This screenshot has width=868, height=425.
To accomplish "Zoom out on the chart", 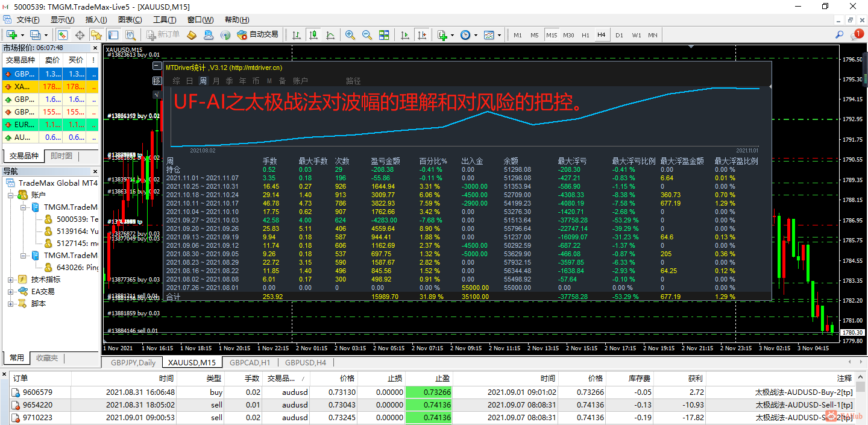I will click(x=367, y=35).
